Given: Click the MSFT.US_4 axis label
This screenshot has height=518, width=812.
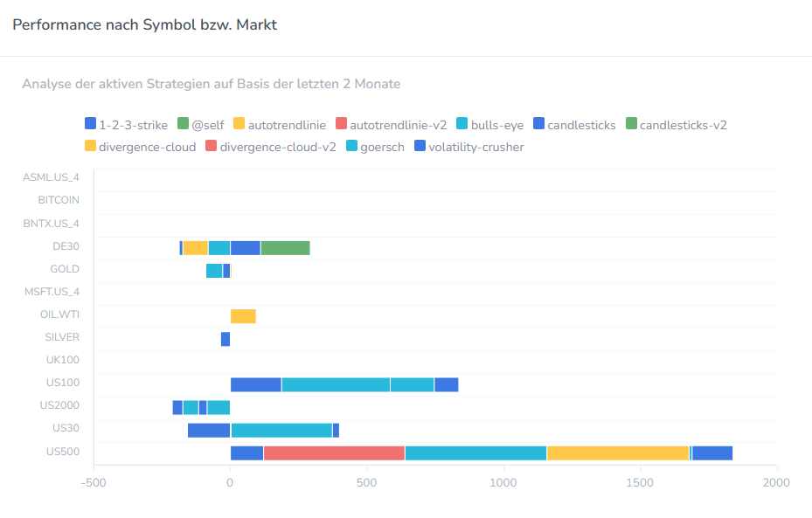Looking at the screenshot, I should point(52,292).
